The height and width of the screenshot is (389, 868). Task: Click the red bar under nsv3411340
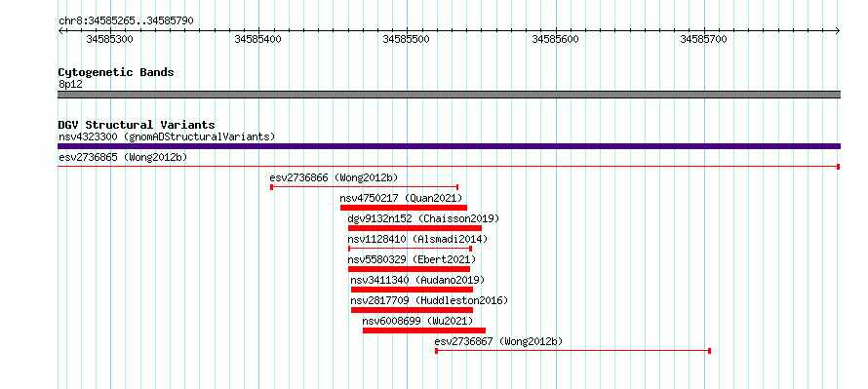pos(412,290)
